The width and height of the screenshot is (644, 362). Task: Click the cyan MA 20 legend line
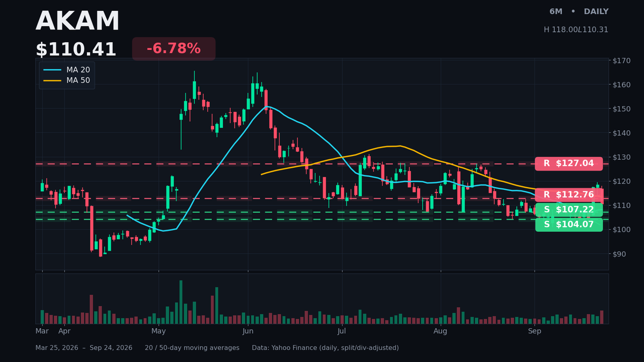(52, 70)
